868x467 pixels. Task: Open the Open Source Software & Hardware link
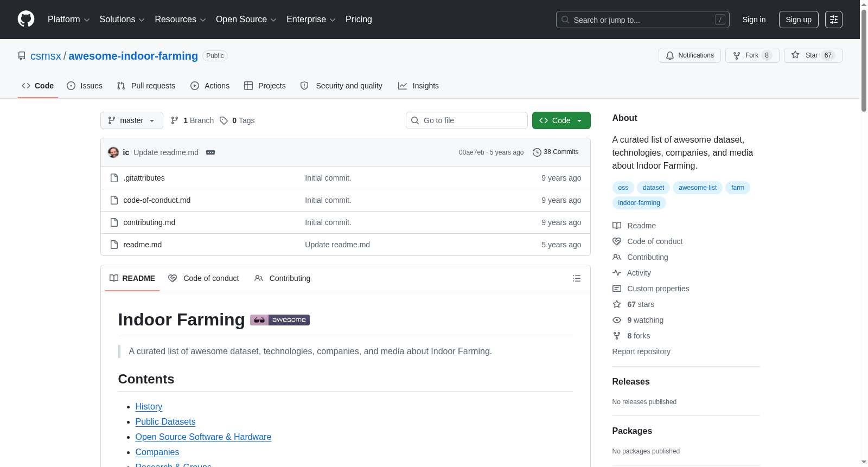pyautogui.click(x=203, y=437)
